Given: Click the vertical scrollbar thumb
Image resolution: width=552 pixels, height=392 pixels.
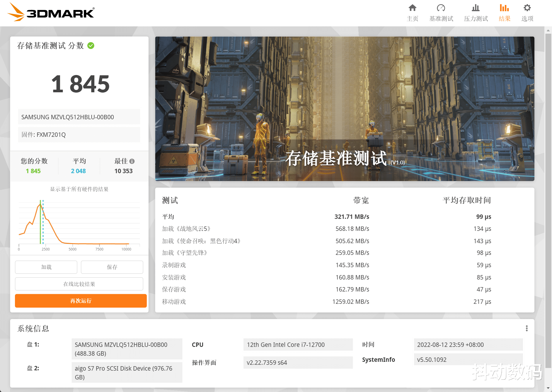Looking at the screenshot, I should coord(548,201).
